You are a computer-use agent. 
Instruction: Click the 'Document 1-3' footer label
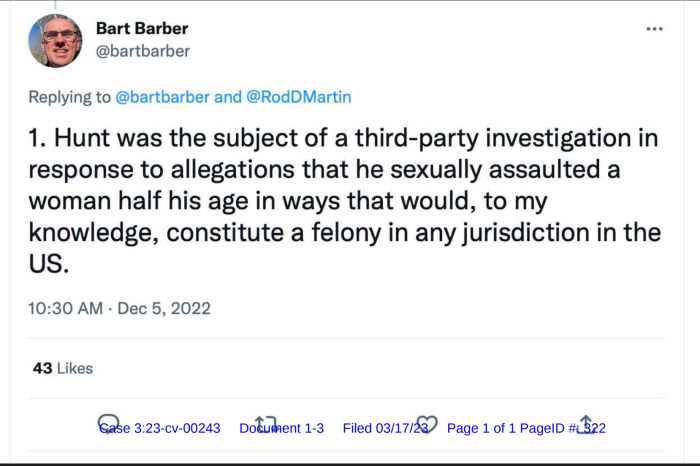tap(282, 428)
